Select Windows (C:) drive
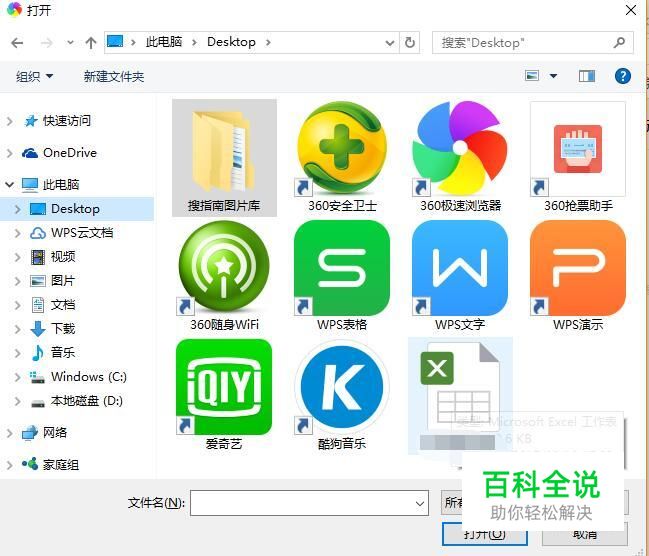Viewport: 649px width, 556px height. (x=89, y=377)
